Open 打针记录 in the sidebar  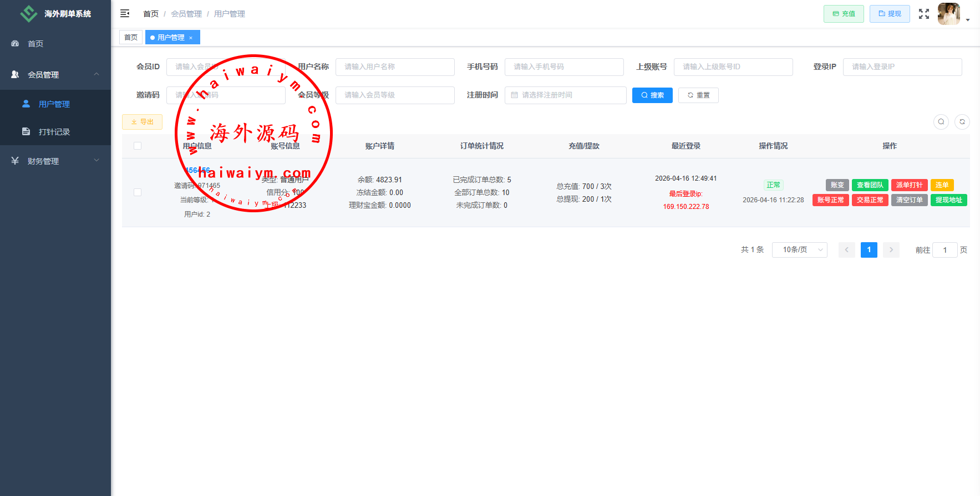click(54, 132)
